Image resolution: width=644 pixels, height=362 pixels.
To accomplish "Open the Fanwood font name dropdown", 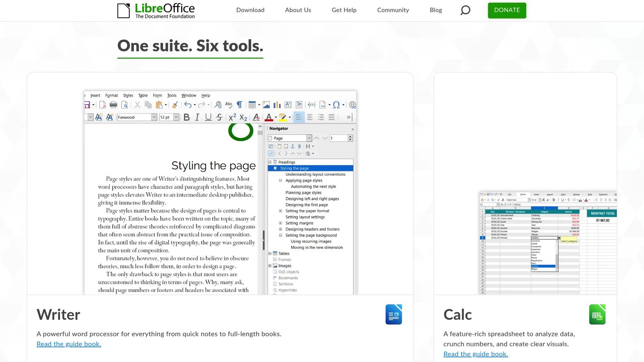I will (154, 117).
